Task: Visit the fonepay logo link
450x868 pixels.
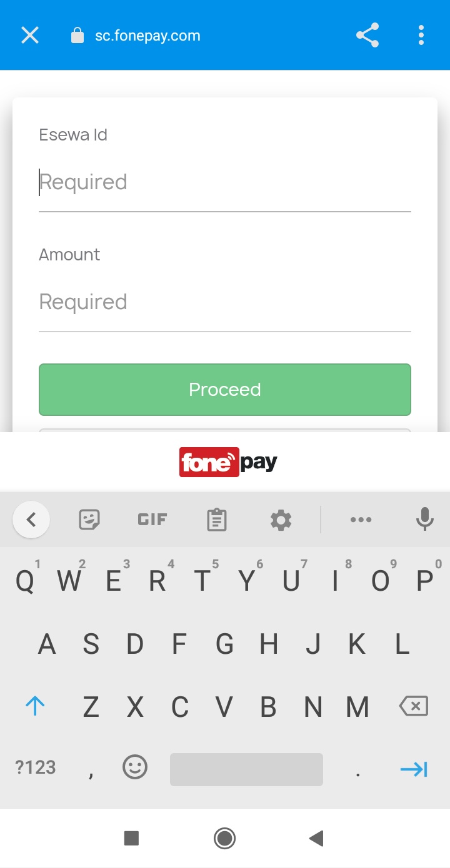Action: [228, 461]
